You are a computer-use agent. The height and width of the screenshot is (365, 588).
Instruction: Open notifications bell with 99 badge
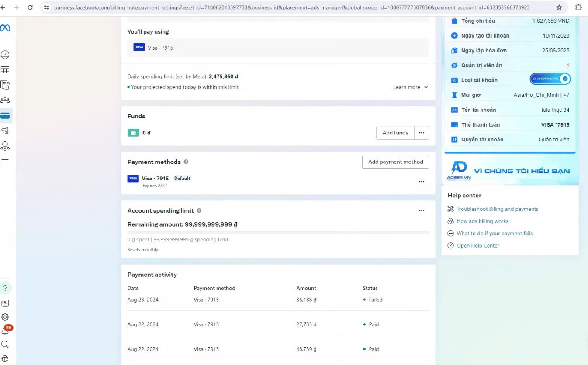click(x=6, y=331)
